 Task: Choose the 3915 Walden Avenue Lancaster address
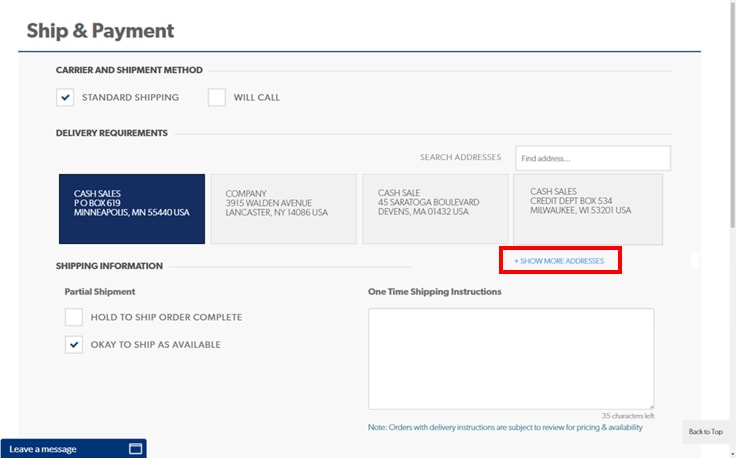pyautogui.click(x=284, y=209)
